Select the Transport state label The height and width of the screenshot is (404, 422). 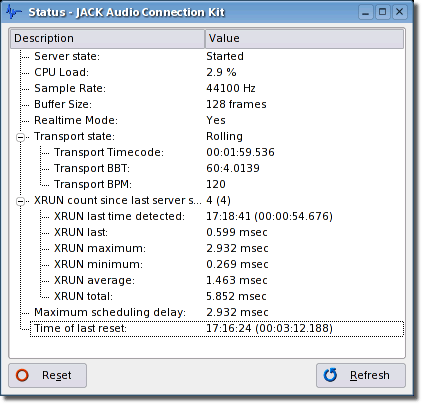coord(74,136)
